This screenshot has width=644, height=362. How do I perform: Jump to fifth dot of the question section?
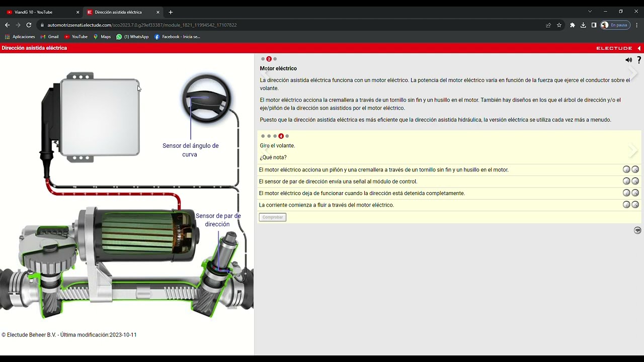point(287,136)
